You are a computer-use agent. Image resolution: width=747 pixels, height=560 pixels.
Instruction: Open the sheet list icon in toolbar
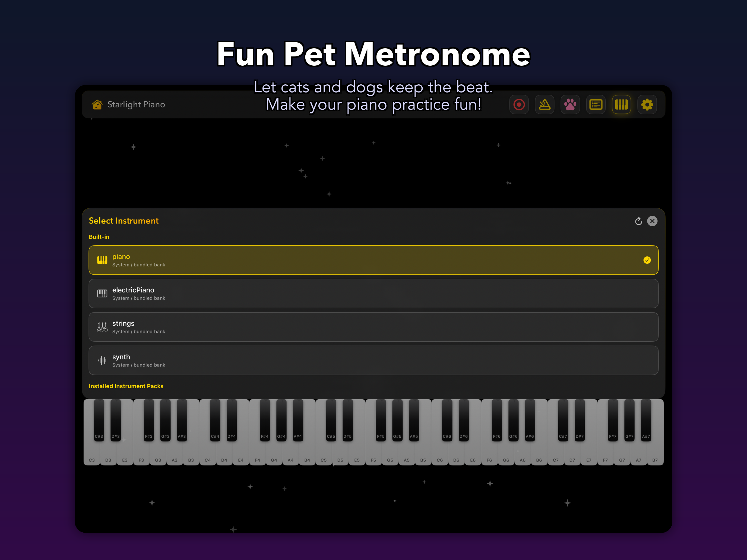(x=596, y=105)
